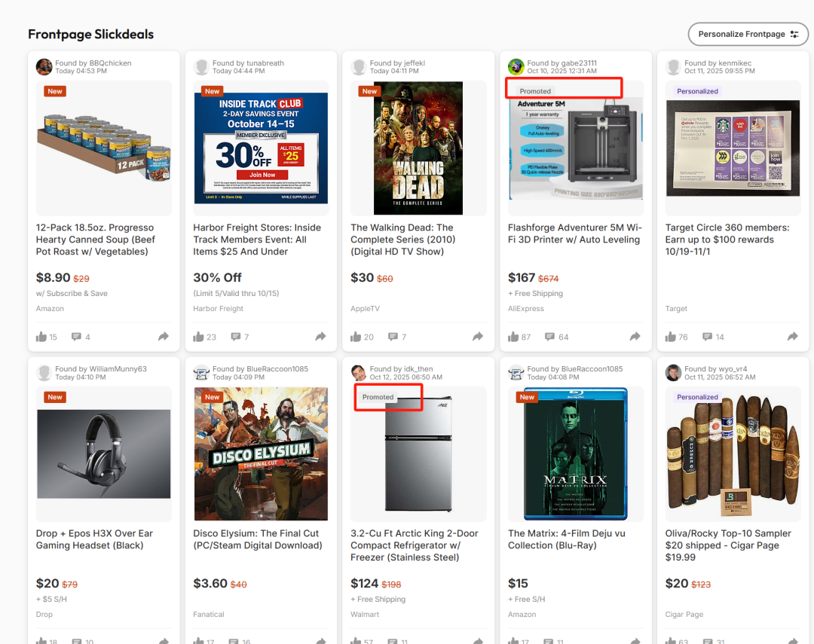Click the $8.90 price on Progresso deal
The image size is (814, 644).
(53, 278)
